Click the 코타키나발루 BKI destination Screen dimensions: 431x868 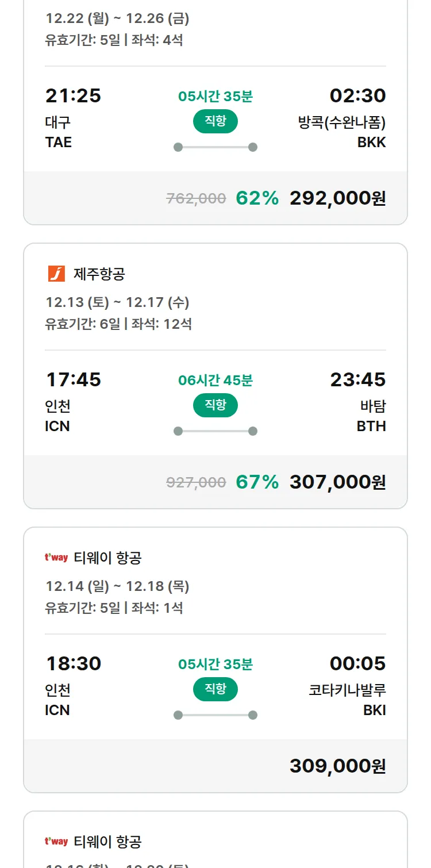(347, 700)
